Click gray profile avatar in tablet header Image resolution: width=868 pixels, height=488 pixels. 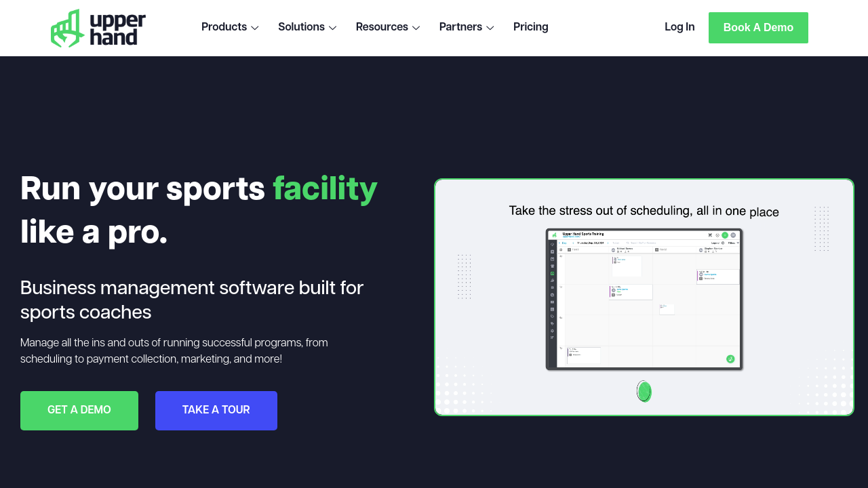click(733, 235)
